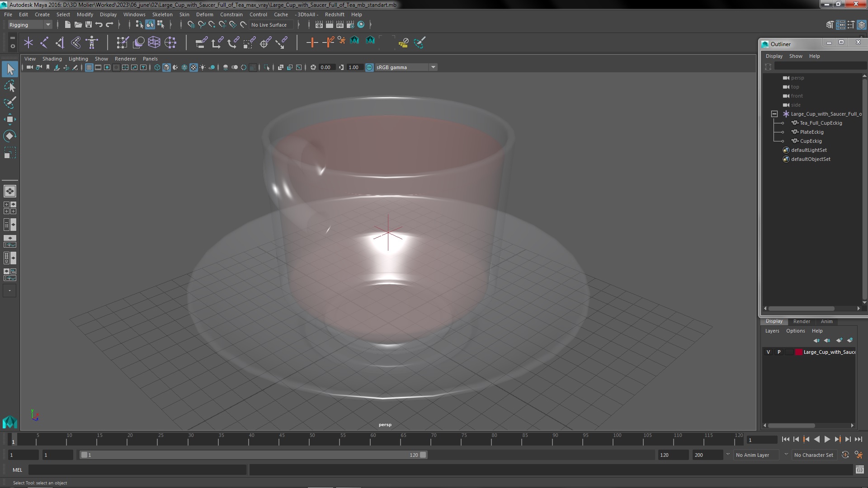The image size is (868, 488).
Task: Click the time range slider bar
Action: click(x=253, y=455)
